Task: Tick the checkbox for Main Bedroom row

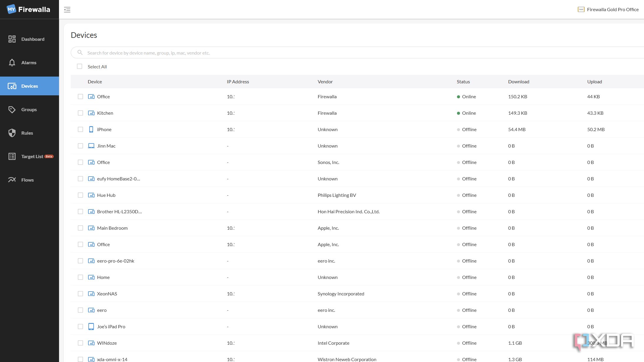Action: click(x=80, y=228)
